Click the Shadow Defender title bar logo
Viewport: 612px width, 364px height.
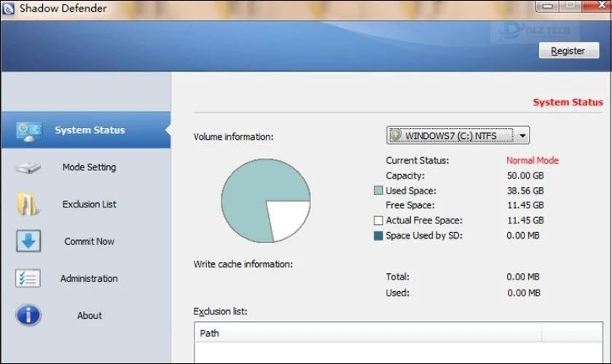coord(8,8)
